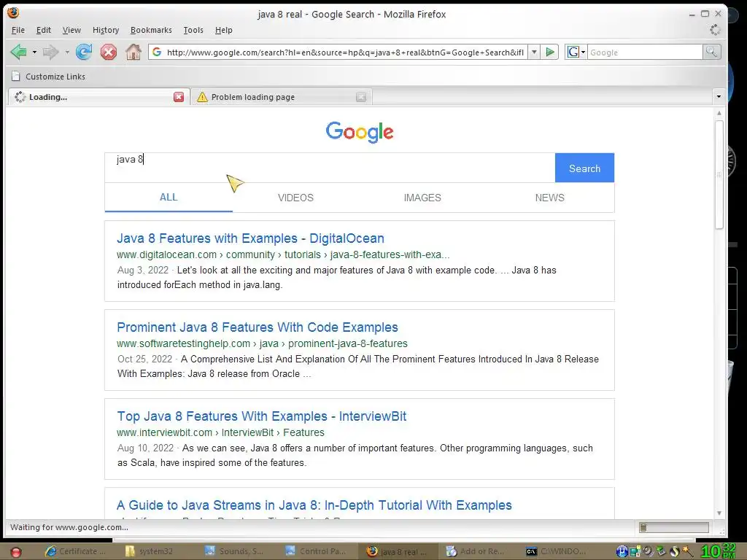Click the Google favicon in the address bar

point(157,52)
